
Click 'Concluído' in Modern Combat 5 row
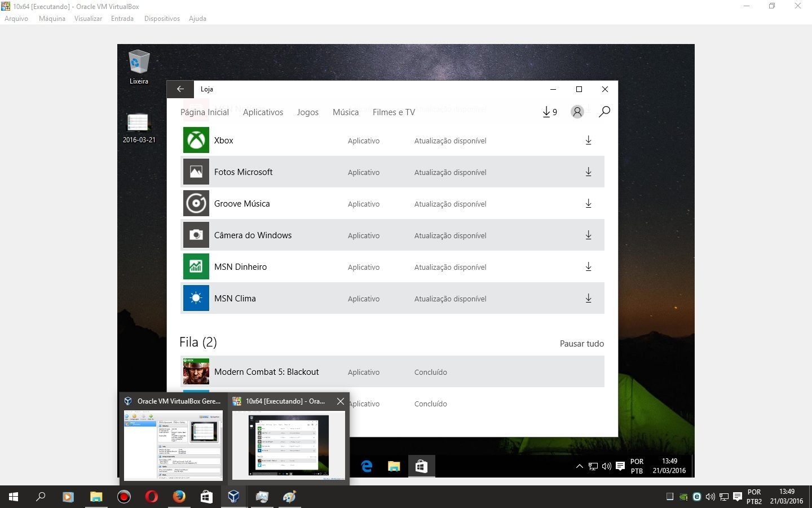(x=431, y=372)
